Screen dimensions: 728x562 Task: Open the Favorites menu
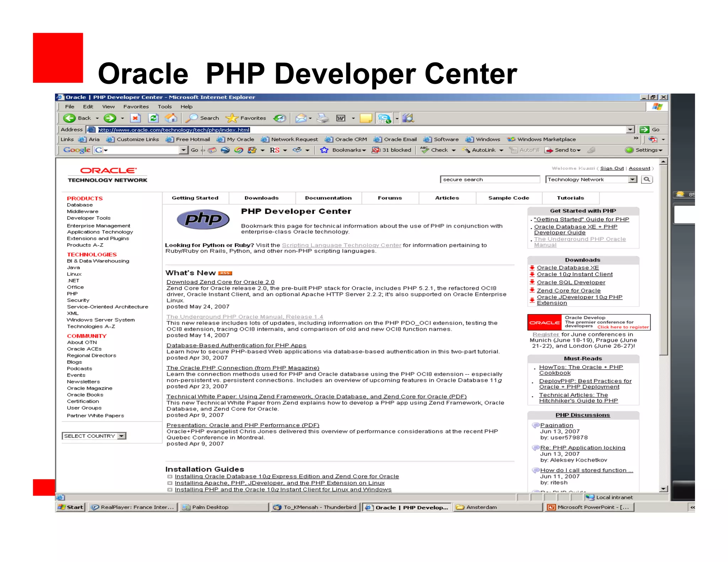136,107
